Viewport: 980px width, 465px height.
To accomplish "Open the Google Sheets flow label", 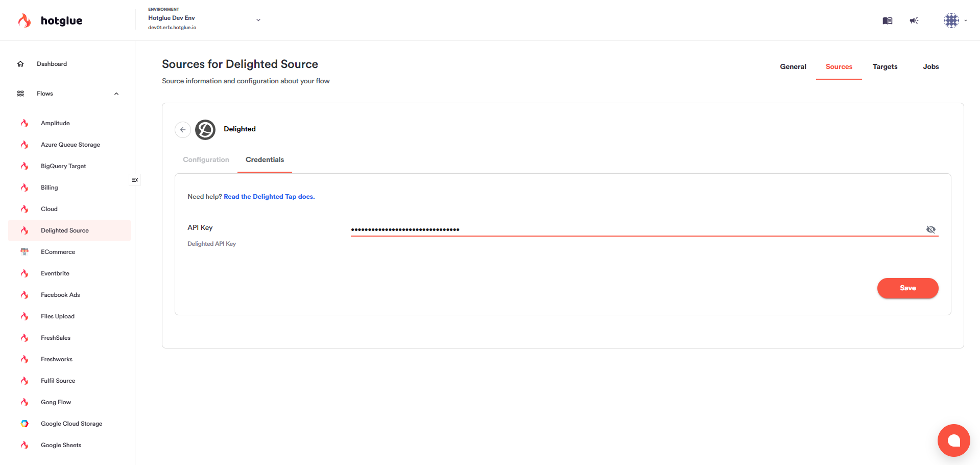I will 61,445.
